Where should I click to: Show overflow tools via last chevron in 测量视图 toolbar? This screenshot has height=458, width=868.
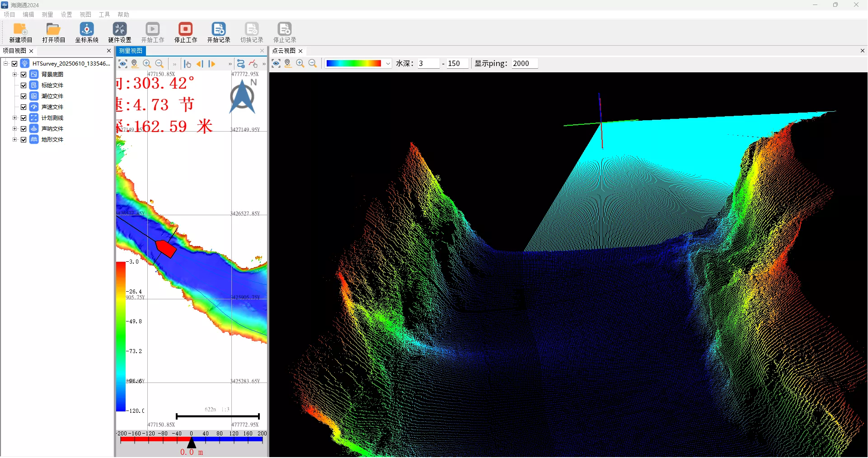[264, 64]
